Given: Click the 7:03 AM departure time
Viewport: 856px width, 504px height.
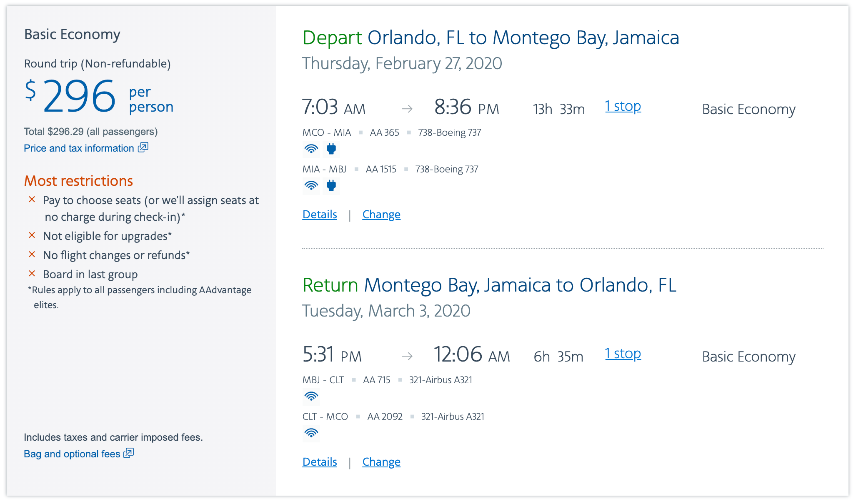Looking at the screenshot, I should [x=333, y=107].
